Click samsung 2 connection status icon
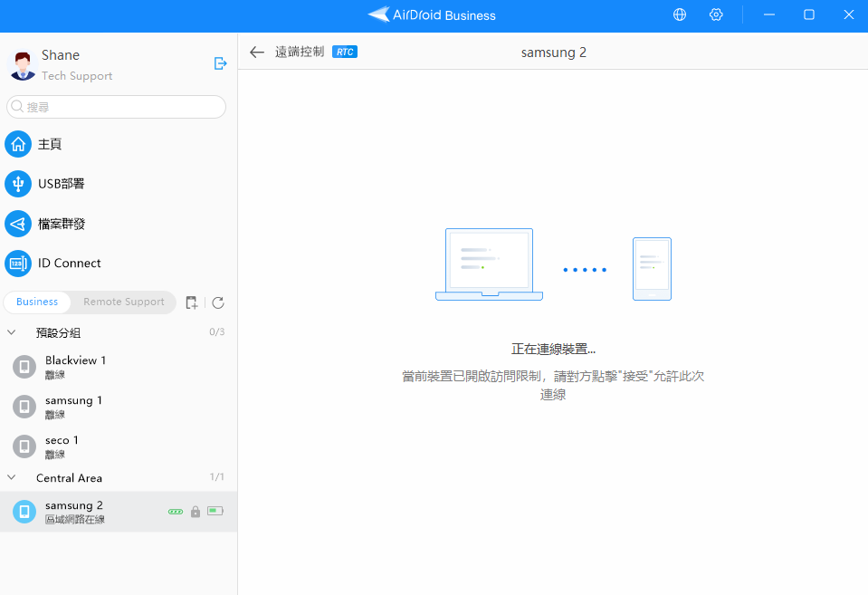 [176, 512]
